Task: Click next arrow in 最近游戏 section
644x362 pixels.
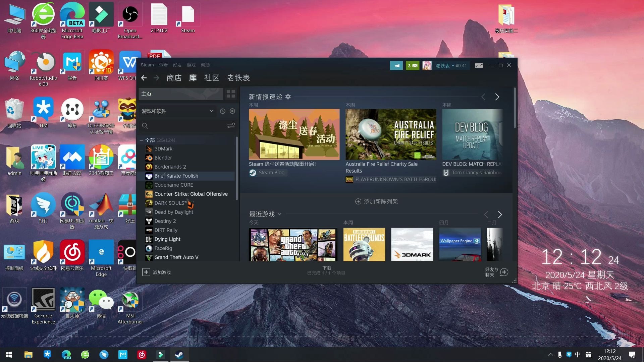Action: click(x=500, y=215)
